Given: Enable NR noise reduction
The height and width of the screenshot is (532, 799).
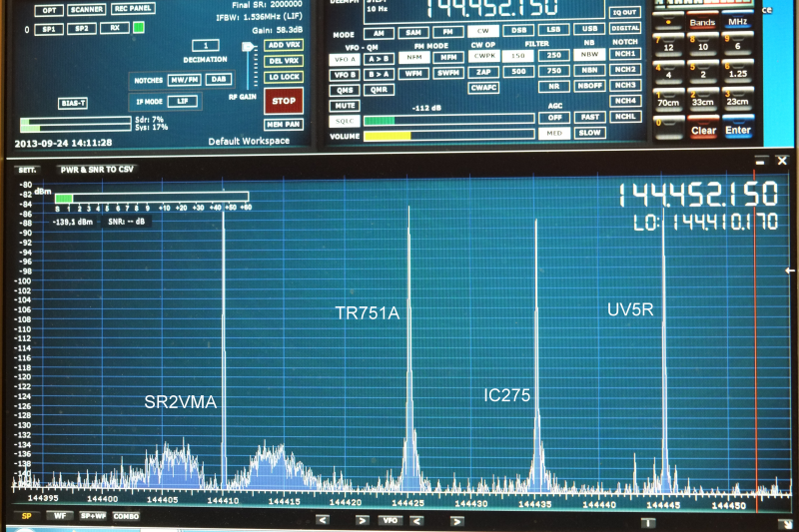Looking at the screenshot, I should (554, 87).
